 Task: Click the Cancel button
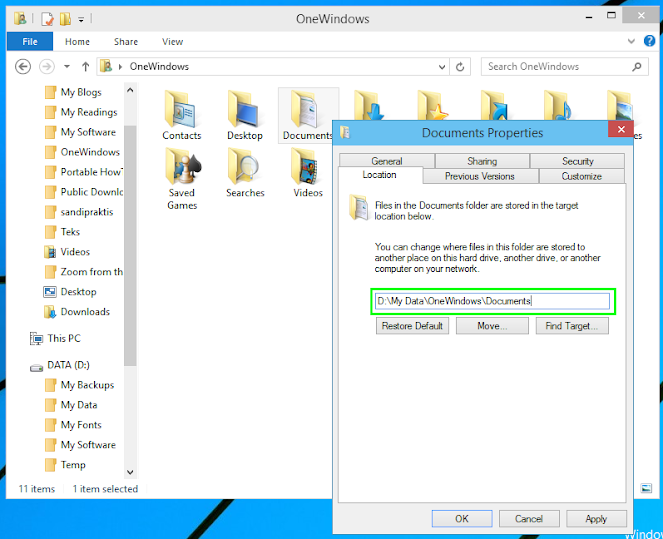point(529,519)
